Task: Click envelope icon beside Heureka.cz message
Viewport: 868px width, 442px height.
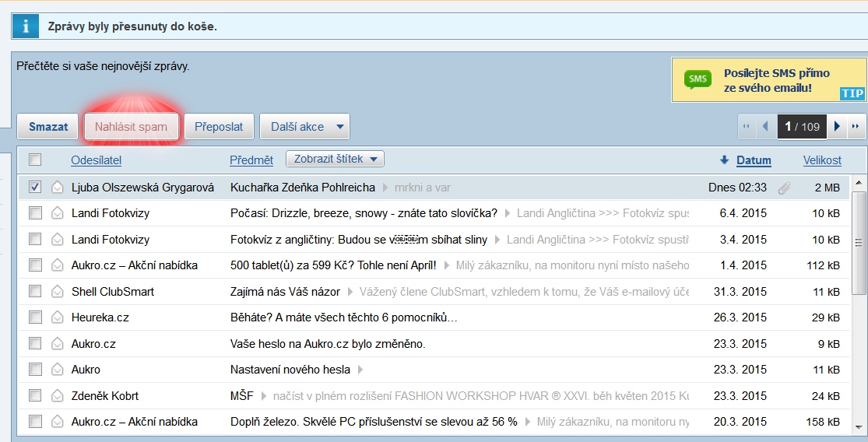Action: (x=58, y=317)
